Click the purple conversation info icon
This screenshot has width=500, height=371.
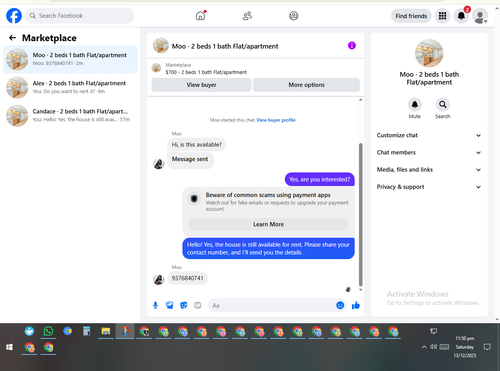pos(352,46)
